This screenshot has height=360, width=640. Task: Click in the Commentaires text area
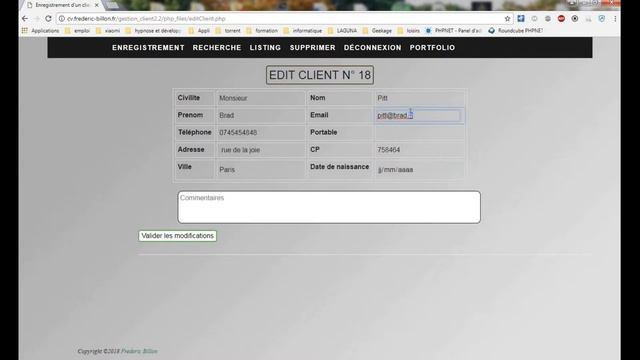coord(329,207)
